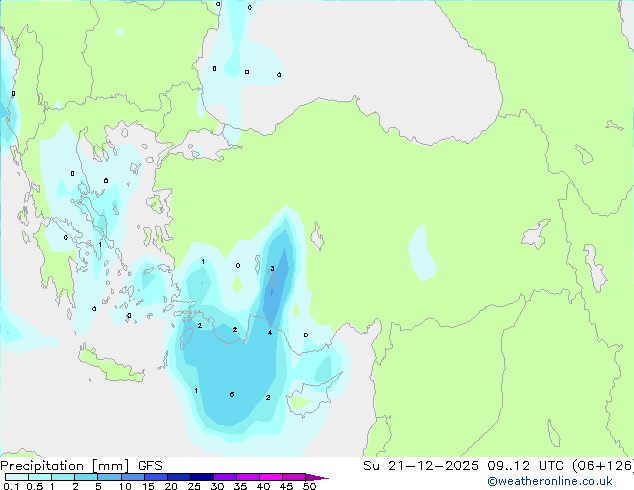
Task: Click the 'Su 21-12-2025' date text
Action: 421,466
